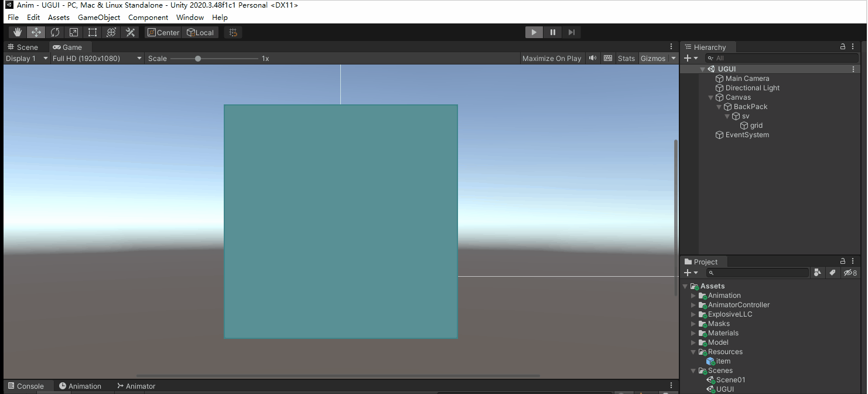Viewport: 868px width, 394px height.
Task: Expand the AnimatorController folder
Action: 694,305
